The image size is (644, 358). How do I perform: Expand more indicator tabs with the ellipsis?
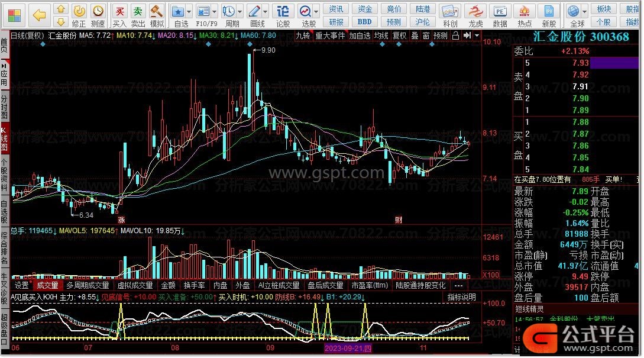[459, 285]
